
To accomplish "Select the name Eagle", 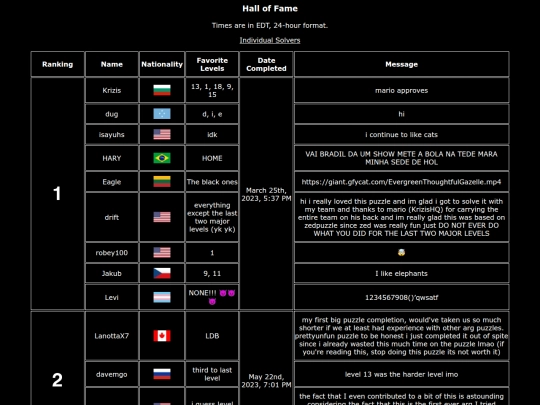I will coord(112,182).
